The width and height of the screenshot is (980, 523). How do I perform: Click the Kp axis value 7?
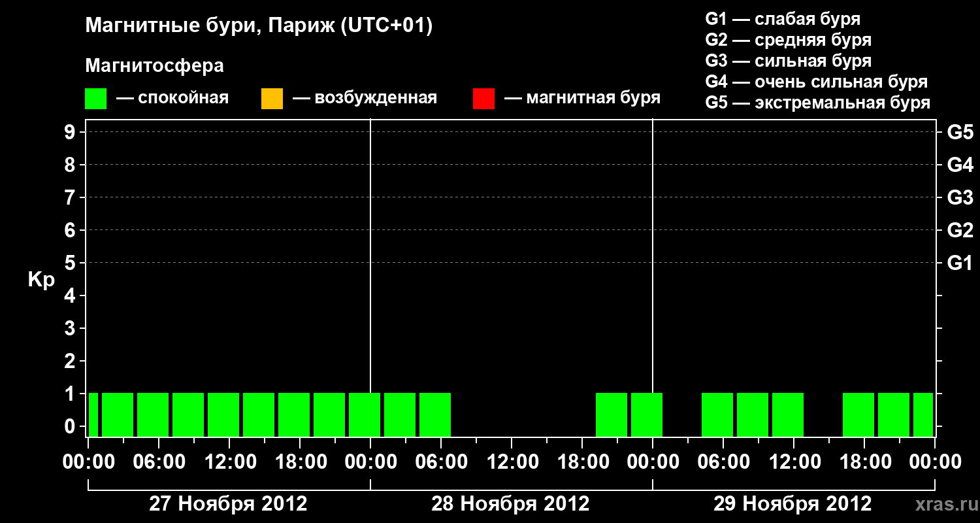[x=71, y=197]
